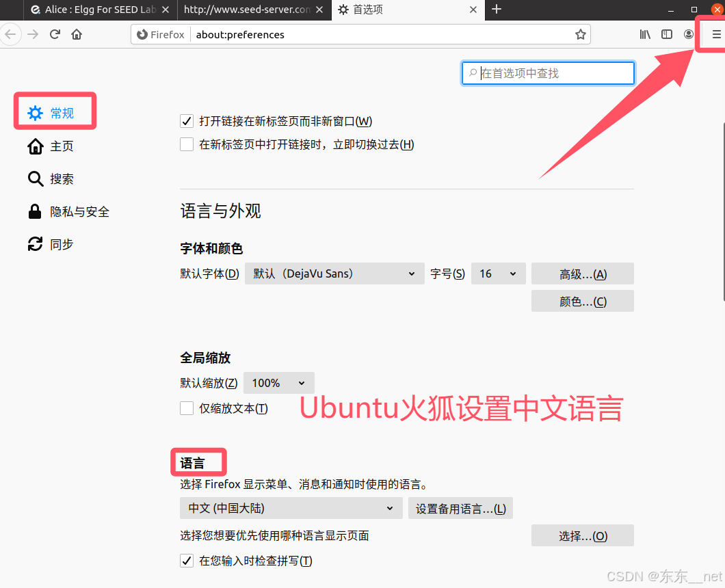Image resolution: width=725 pixels, height=588 pixels.
Task: Click the 颜色… button
Action: (x=582, y=302)
